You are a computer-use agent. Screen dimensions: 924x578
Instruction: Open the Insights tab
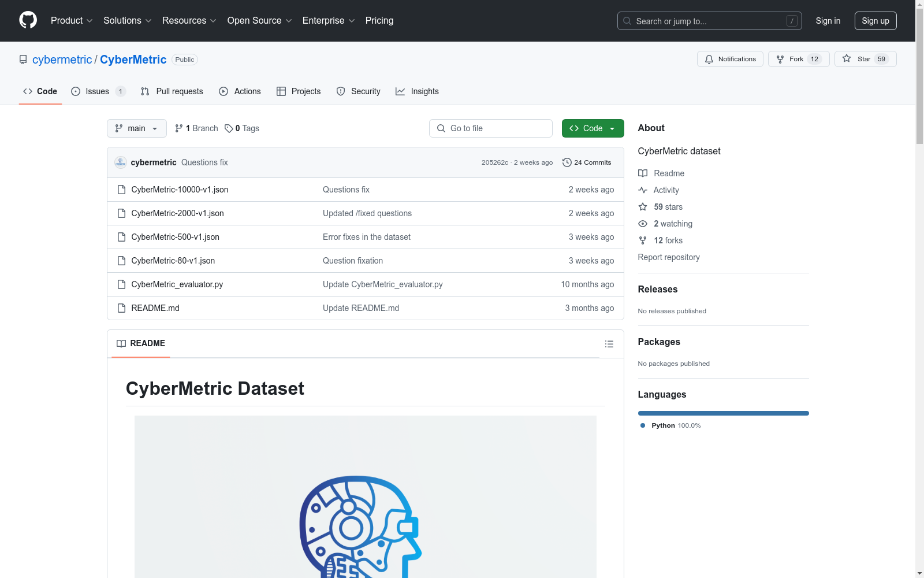417,91
